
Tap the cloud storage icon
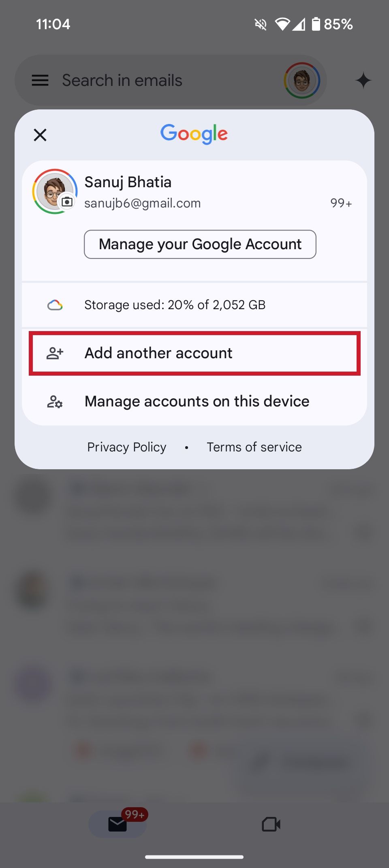point(56,305)
